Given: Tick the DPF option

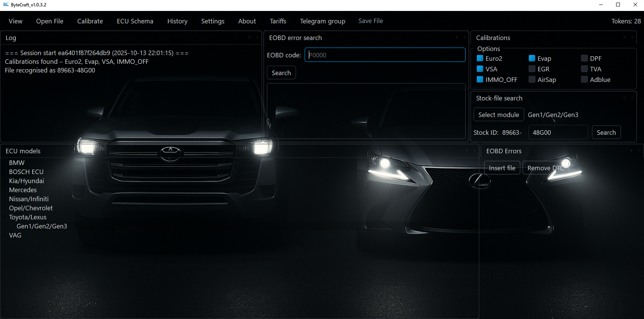Looking at the screenshot, I should pos(584,58).
